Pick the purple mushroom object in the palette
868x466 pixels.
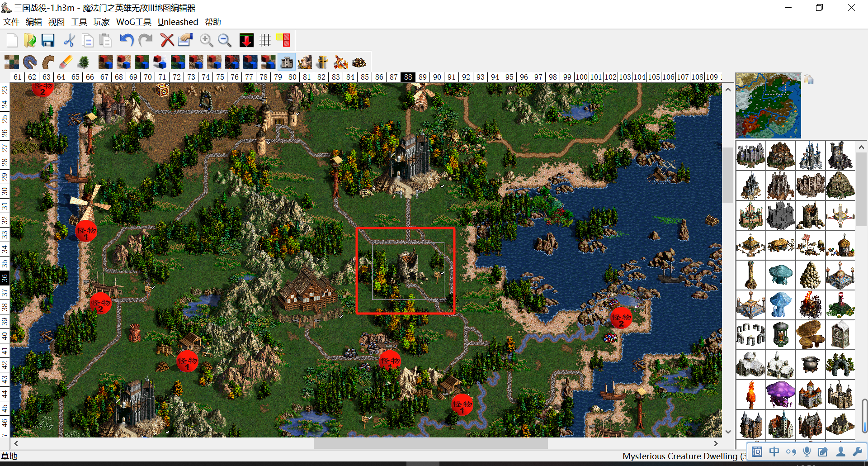coord(780,394)
